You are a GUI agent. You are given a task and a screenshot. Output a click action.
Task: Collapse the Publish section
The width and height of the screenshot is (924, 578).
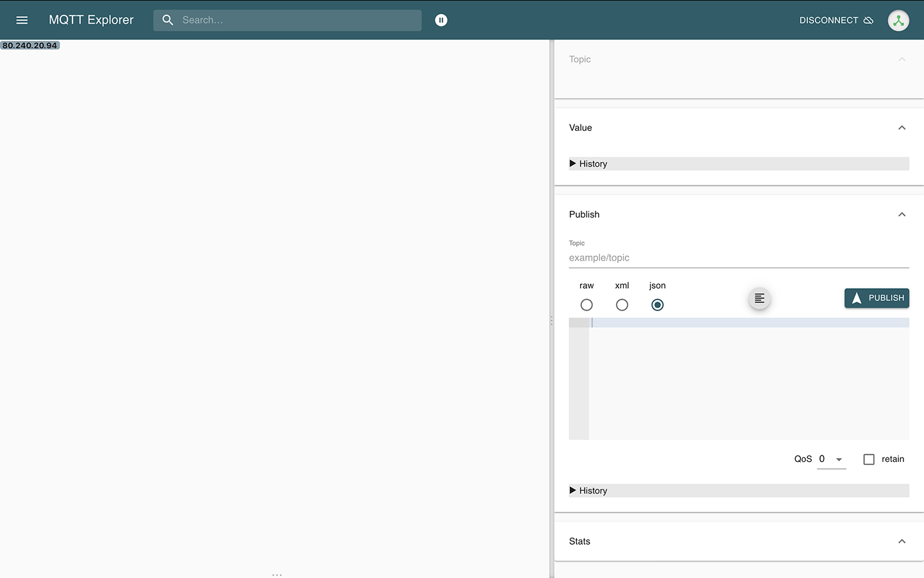coord(902,214)
